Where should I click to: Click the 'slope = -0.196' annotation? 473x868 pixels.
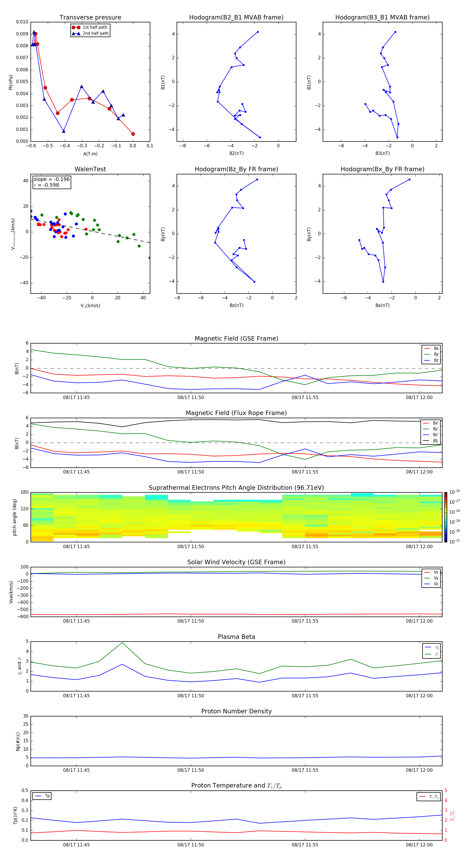click(52, 179)
